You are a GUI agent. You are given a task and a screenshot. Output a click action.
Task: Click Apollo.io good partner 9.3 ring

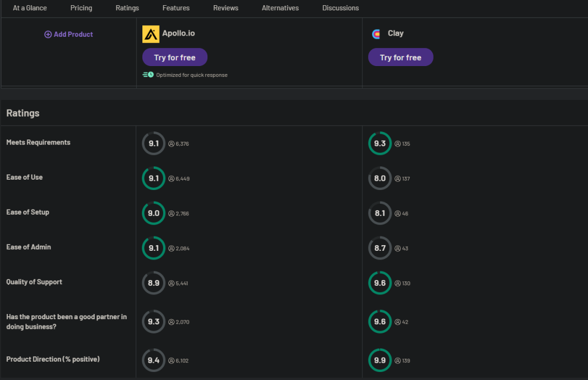click(x=154, y=321)
